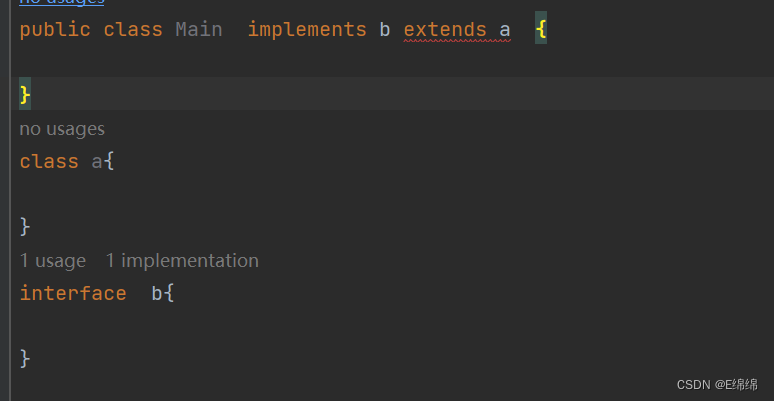Select the underlined "extends" keyword

point(445,30)
